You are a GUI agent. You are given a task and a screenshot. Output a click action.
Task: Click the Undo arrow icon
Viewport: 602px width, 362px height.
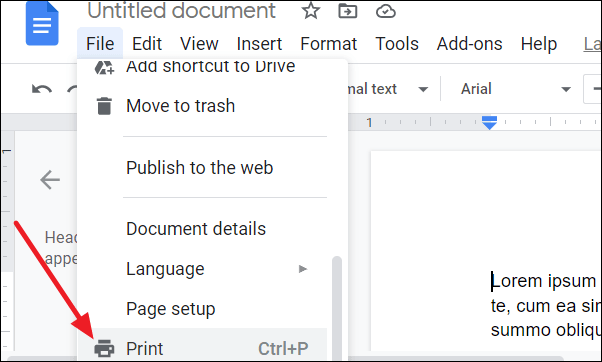[x=41, y=89]
